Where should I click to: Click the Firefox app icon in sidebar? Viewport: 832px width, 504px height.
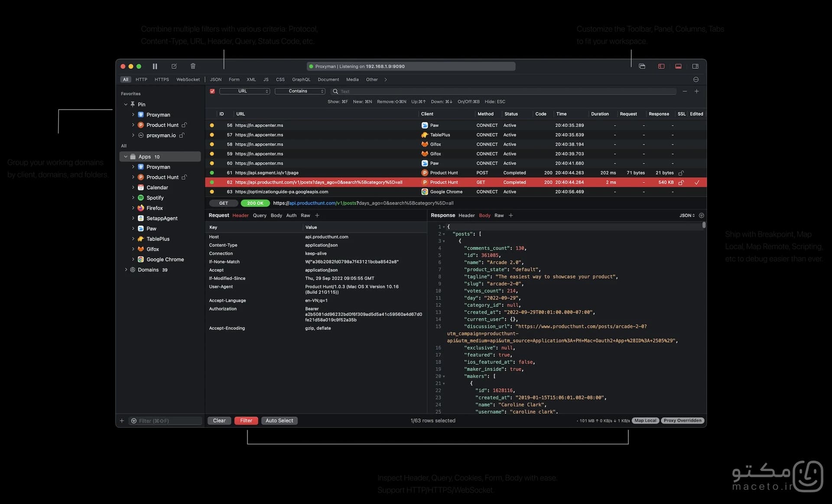[x=141, y=208]
